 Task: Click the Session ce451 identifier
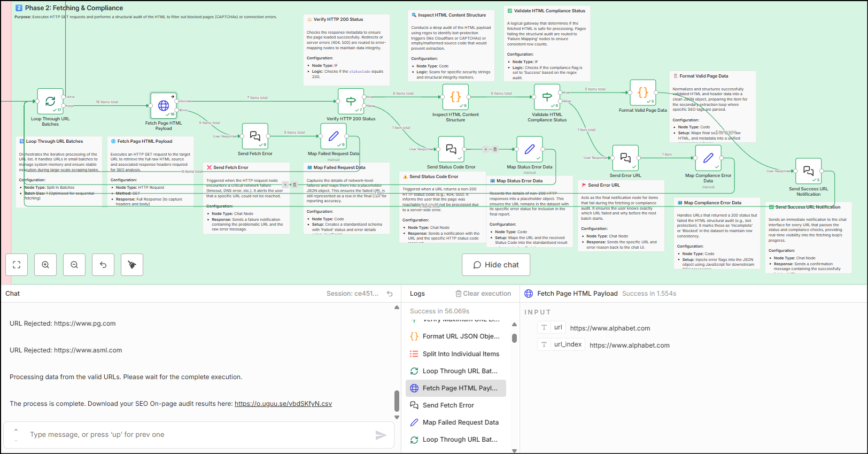coord(352,294)
